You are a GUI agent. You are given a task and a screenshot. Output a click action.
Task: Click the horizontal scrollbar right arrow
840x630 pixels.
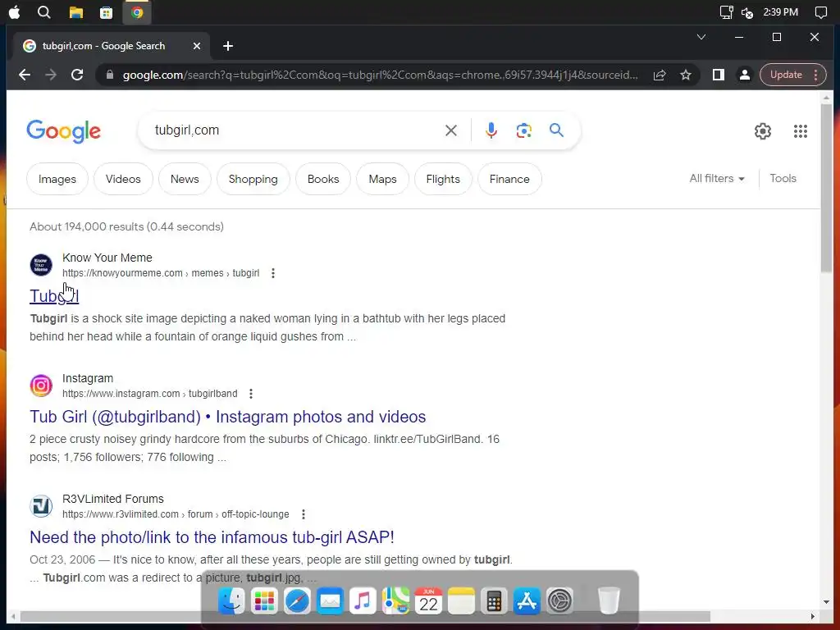[813, 616]
